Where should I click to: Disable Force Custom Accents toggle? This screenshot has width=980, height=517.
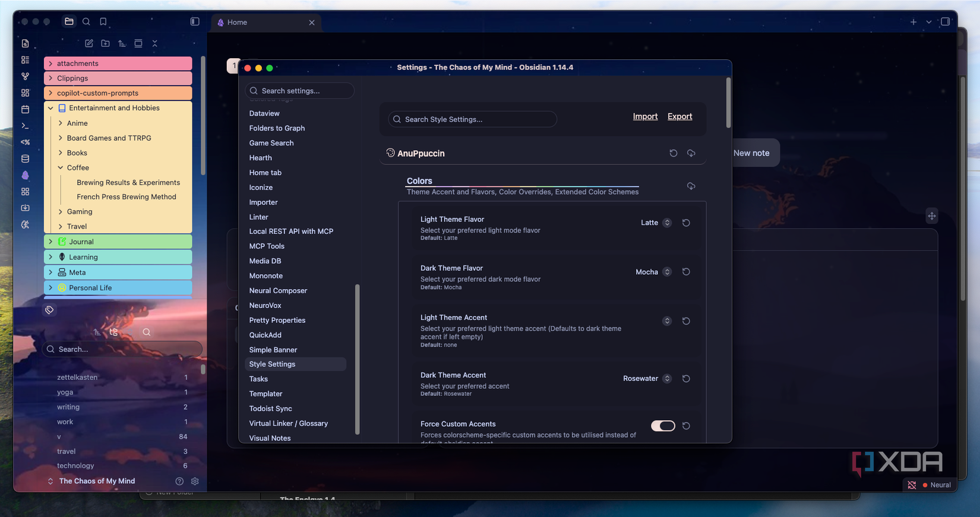click(663, 426)
